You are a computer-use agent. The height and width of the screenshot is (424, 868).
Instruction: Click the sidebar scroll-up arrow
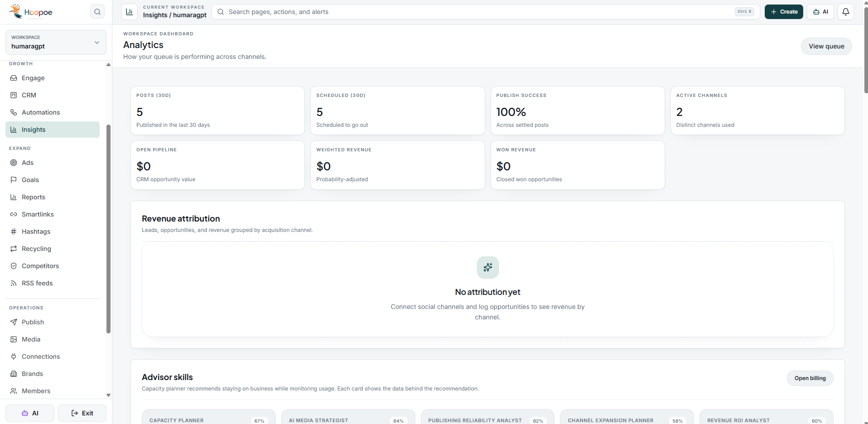coord(108,64)
